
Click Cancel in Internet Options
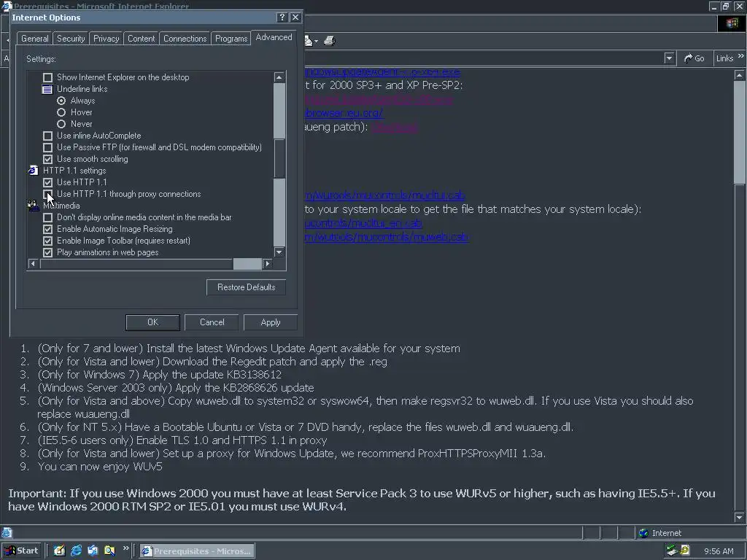pos(212,322)
